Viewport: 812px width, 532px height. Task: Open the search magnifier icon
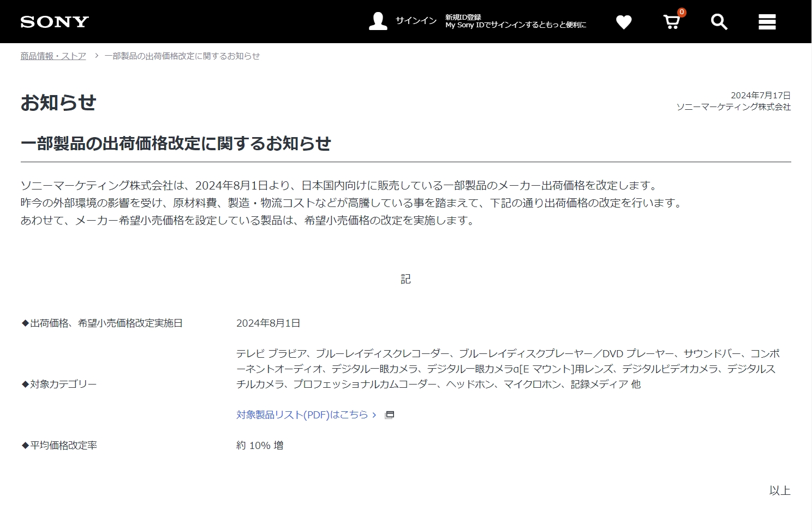(719, 22)
